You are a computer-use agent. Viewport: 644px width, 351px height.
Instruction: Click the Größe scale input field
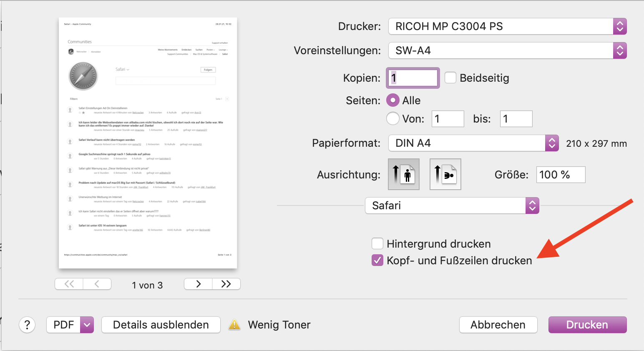click(561, 175)
